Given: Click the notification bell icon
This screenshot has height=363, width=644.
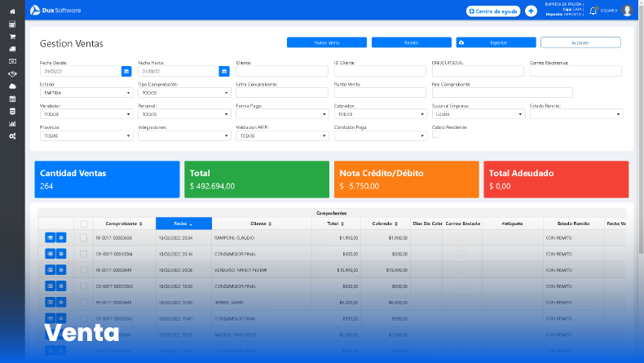Looking at the screenshot, I should coord(594,11).
